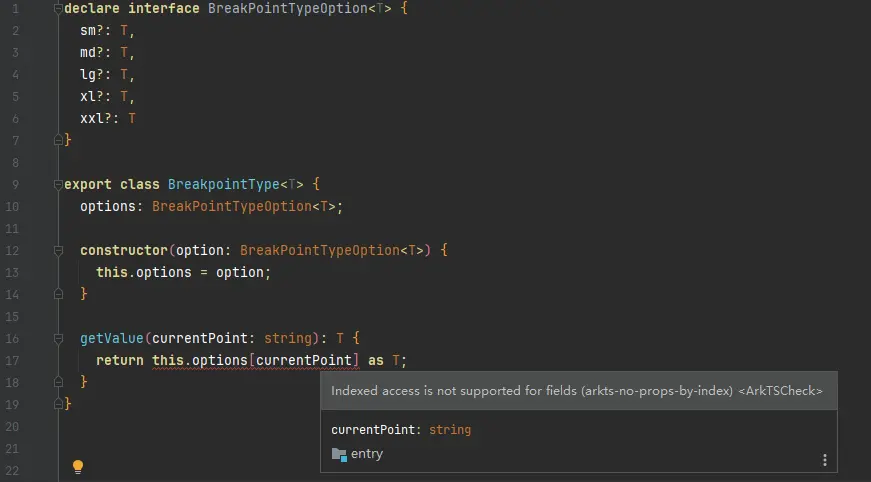Click fold end marker at line 18
The height and width of the screenshot is (482, 871).
(58, 382)
